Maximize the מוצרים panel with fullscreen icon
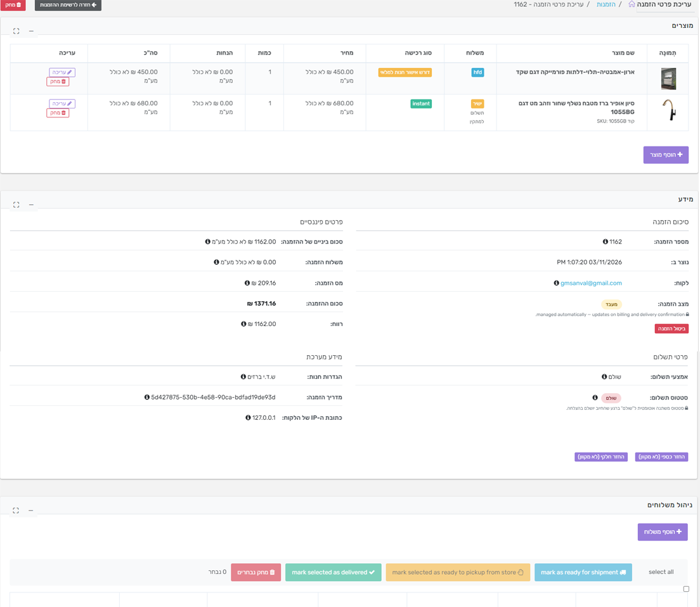700x607 pixels. point(16,31)
